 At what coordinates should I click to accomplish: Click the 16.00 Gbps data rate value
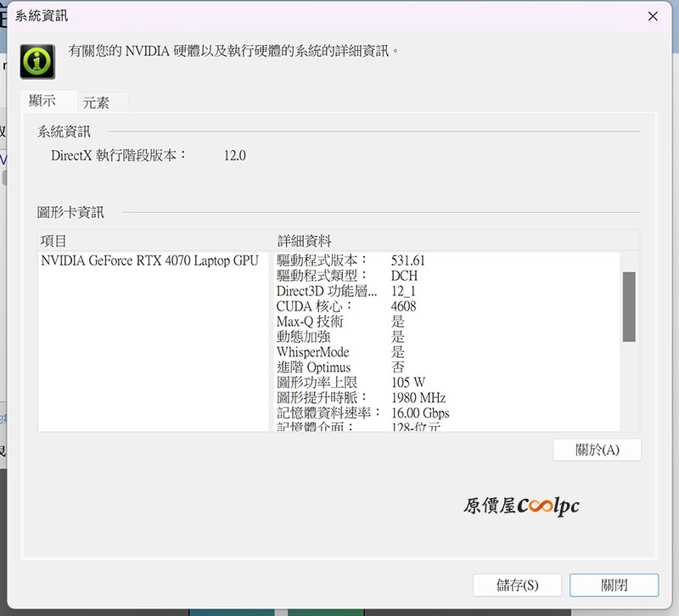420,413
